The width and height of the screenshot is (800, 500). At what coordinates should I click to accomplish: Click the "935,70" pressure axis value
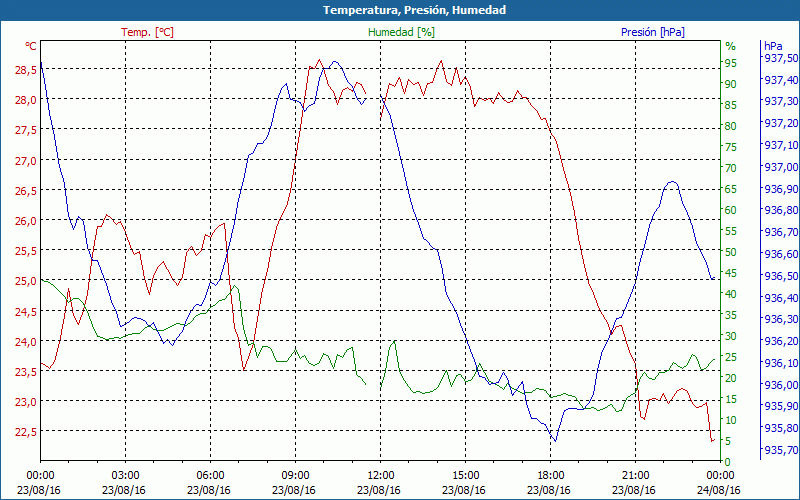(x=781, y=450)
